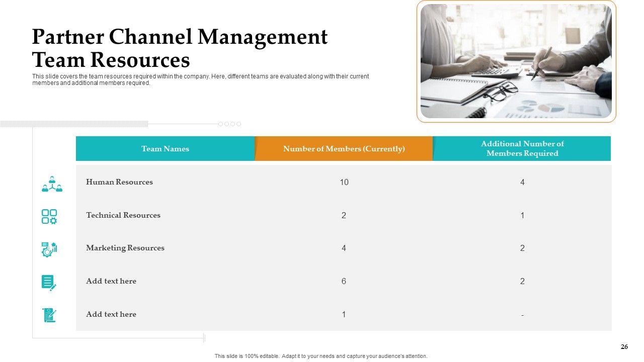Image resolution: width=644 pixels, height=362 pixels.
Task: Click the Number of Members (Currently) header
Action: 344,149
